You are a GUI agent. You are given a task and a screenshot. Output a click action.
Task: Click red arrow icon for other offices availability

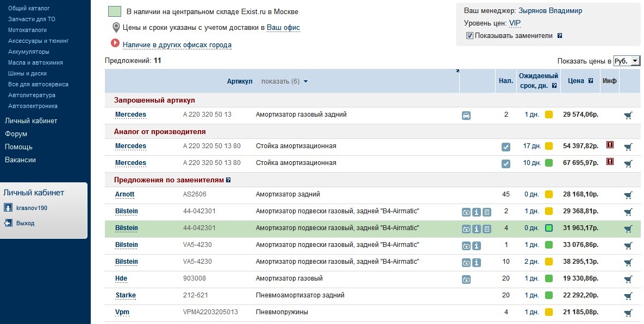pos(115,43)
